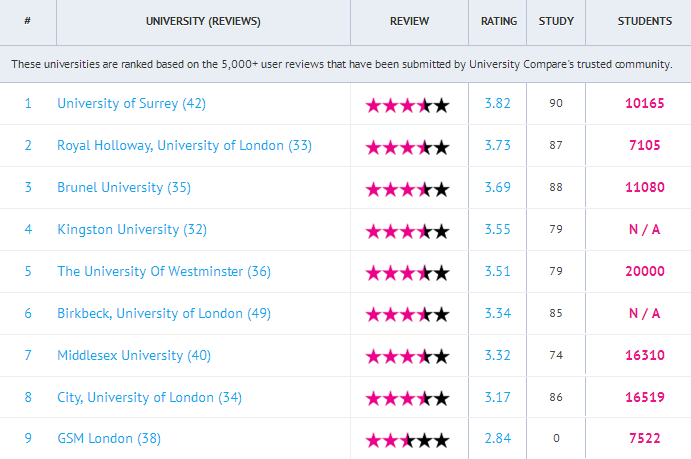The width and height of the screenshot is (691, 459).
Task: Click rank number 9
Action: pos(28,438)
